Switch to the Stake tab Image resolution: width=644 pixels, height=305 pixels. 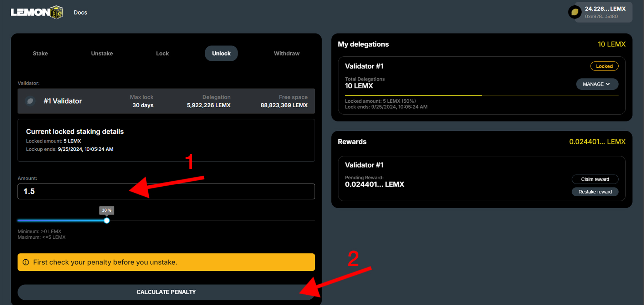pyautogui.click(x=40, y=53)
